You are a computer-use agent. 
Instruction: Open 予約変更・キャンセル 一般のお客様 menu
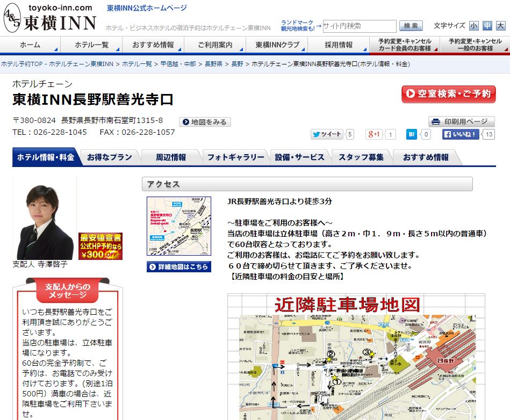pos(475,45)
